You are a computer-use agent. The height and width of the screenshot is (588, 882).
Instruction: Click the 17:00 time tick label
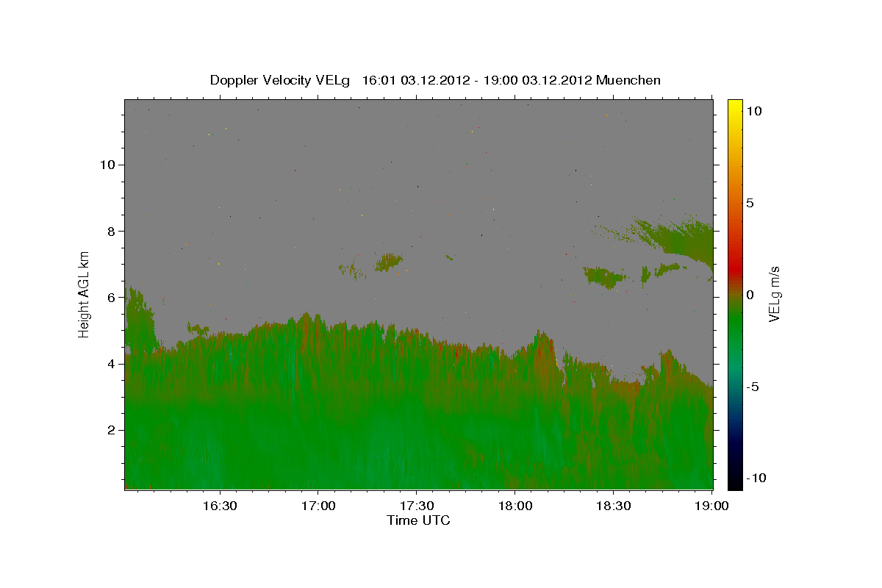click(x=318, y=506)
